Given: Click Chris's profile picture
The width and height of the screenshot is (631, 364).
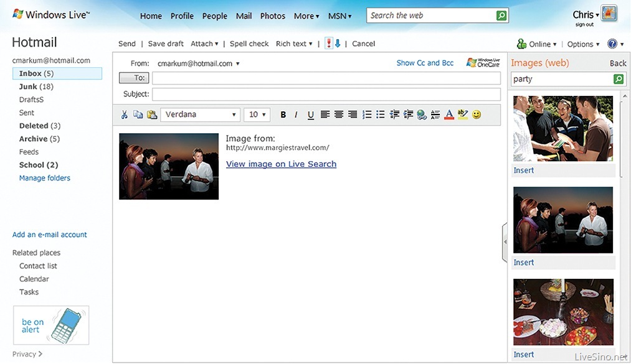Looking at the screenshot, I should [x=609, y=14].
